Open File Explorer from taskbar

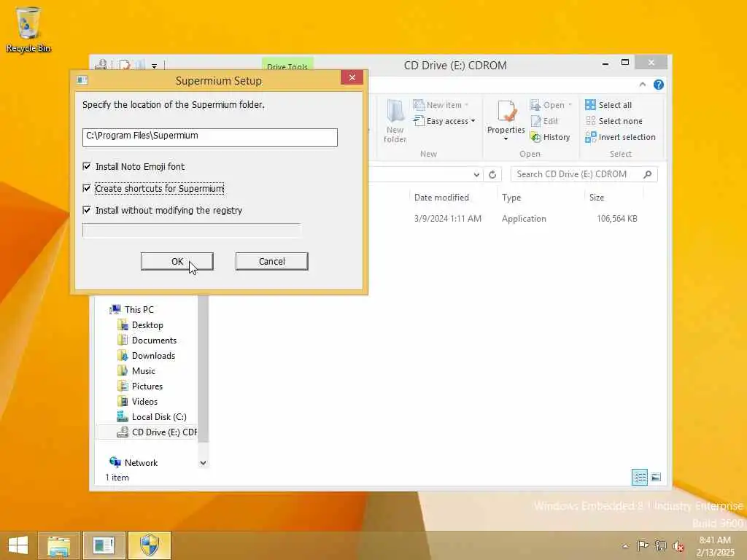pyautogui.click(x=58, y=545)
